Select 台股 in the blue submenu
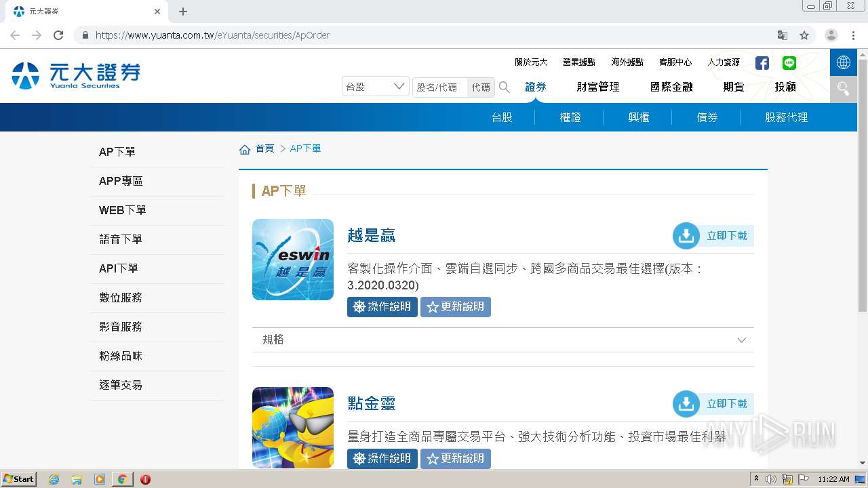 (x=502, y=117)
